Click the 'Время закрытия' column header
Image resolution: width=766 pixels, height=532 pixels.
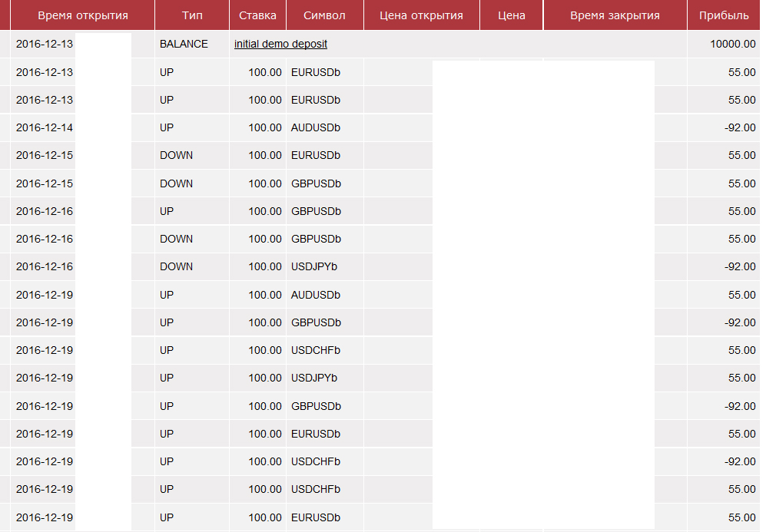point(615,15)
